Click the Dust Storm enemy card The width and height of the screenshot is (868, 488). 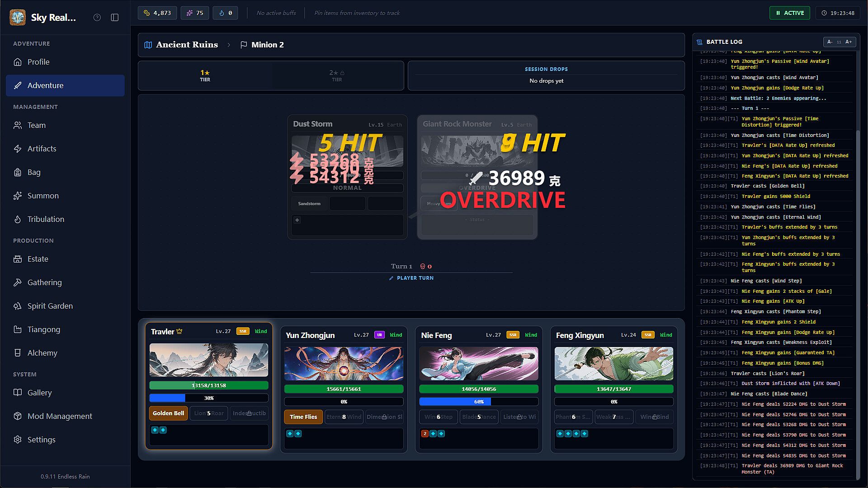347,176
